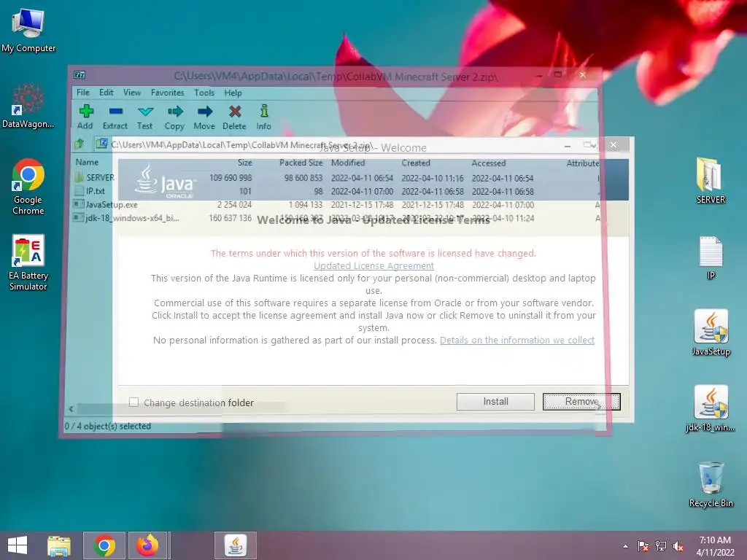Open the SERVER folder on the desktop
Viewport: 747px width, 560px height.
coord(711,181)
